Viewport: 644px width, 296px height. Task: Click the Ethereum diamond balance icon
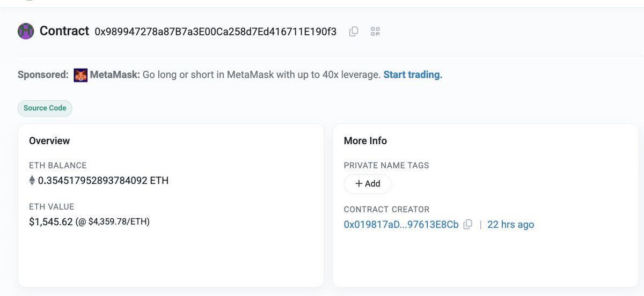click(32, 181)
